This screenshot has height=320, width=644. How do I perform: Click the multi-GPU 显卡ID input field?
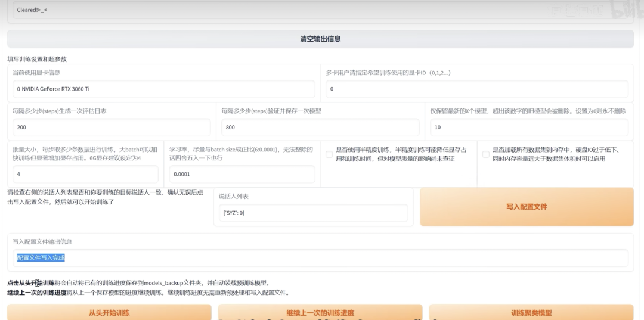click(x=476, y=89)
